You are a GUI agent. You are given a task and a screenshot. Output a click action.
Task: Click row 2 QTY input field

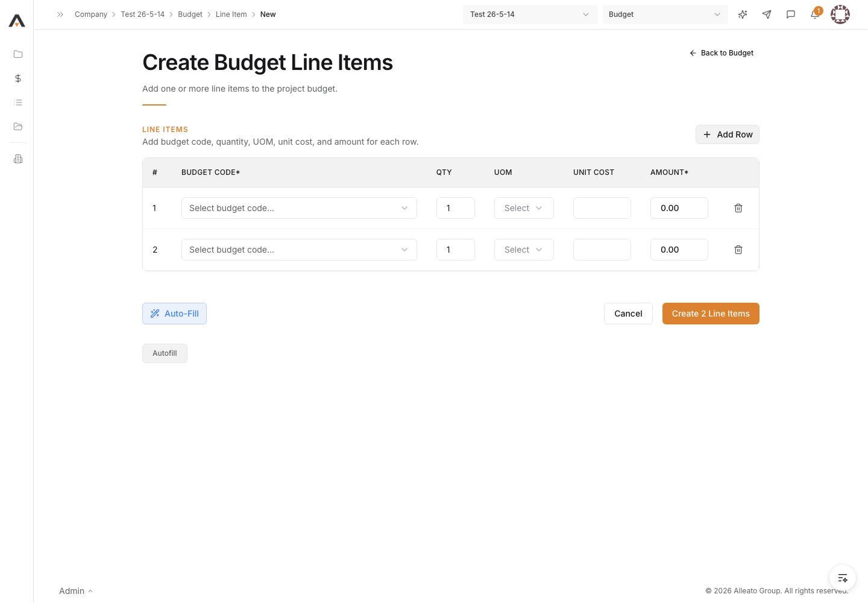(x=456, y=250)
